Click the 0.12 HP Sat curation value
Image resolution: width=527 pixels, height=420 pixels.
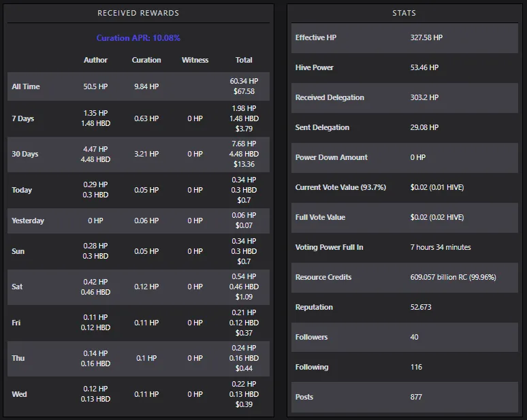146,287
